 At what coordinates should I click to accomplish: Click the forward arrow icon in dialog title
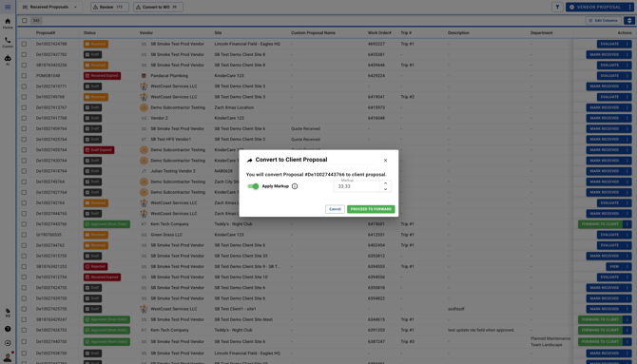(249, 160)
